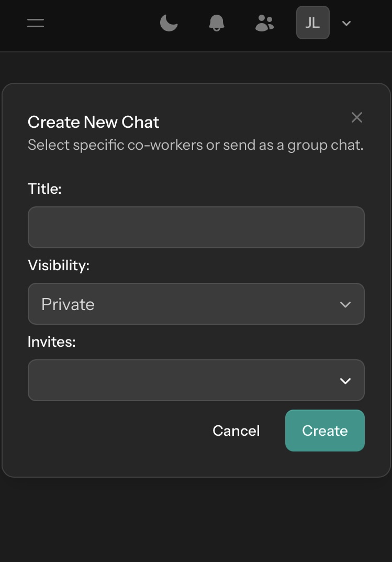Click the green Create button
This screenshot has height=562, width=392.
click(325, 431)
